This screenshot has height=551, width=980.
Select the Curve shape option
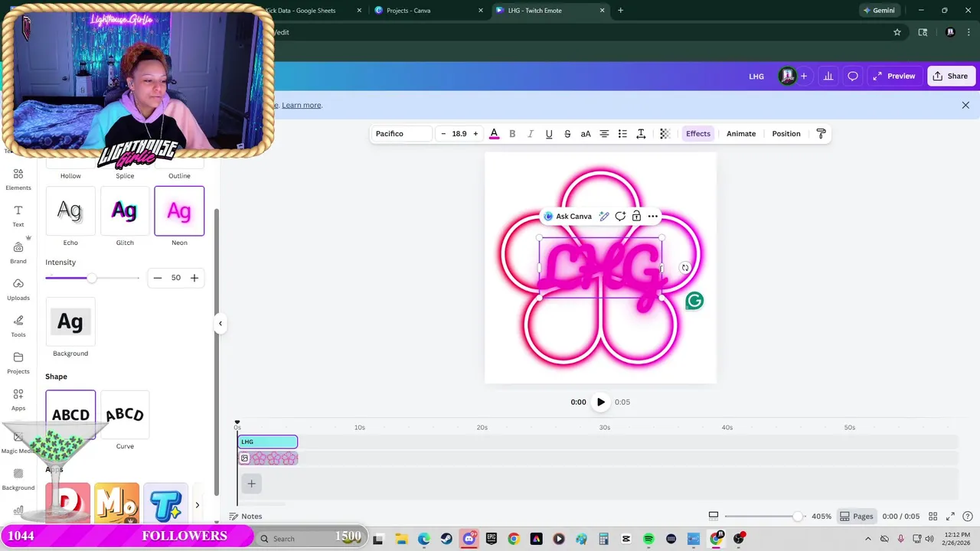(x=125, y=415)
